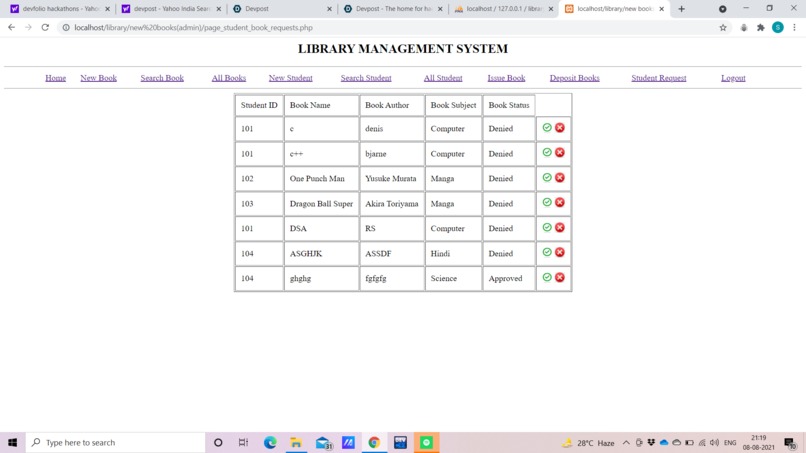Deny the Dragon Ball Super request
The image size is (806, 453).
coord(560,202)
